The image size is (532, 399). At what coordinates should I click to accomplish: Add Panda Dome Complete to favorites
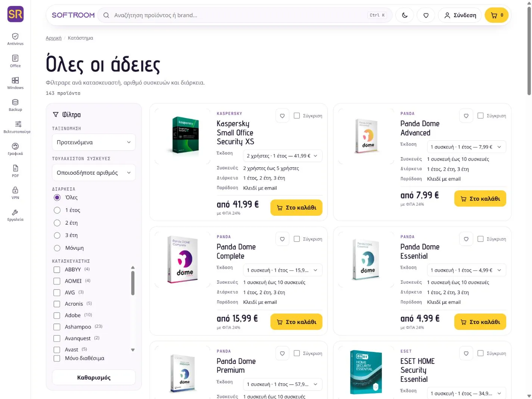[x=282, y=239]
